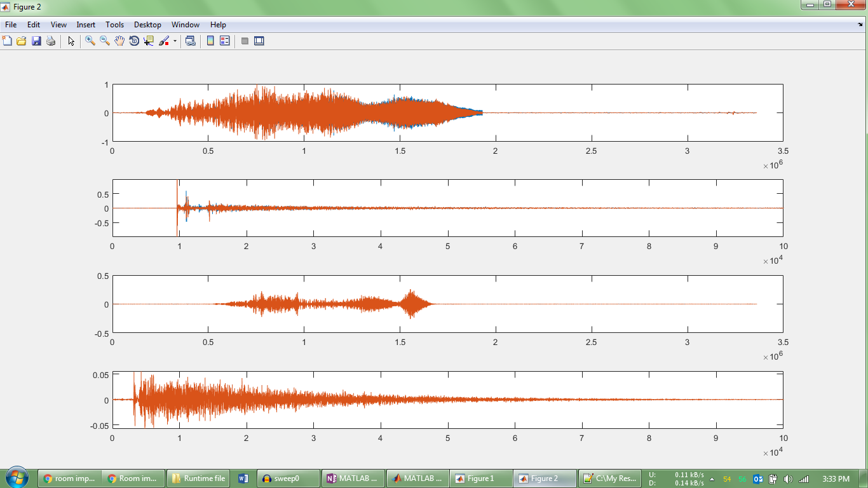Select the Zoom Out magnifier tool

coord(105,41)
